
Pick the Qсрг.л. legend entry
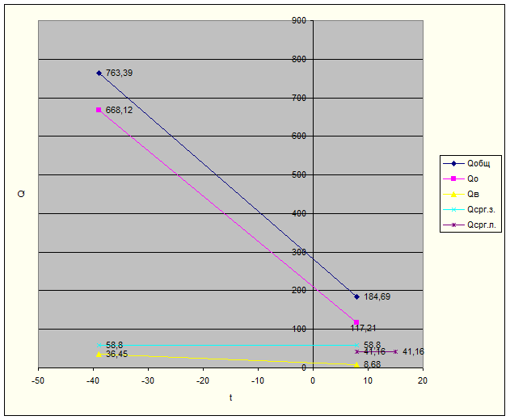[480, 225]
